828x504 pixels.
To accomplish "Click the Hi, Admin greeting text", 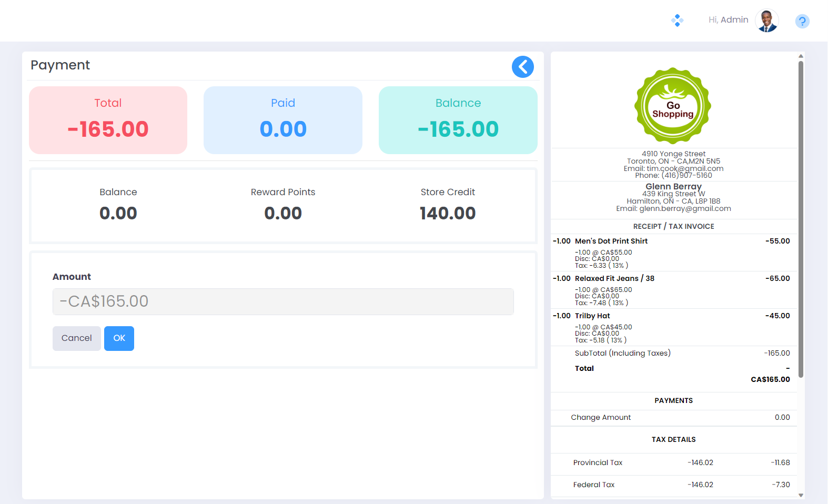I will (728, 20).
